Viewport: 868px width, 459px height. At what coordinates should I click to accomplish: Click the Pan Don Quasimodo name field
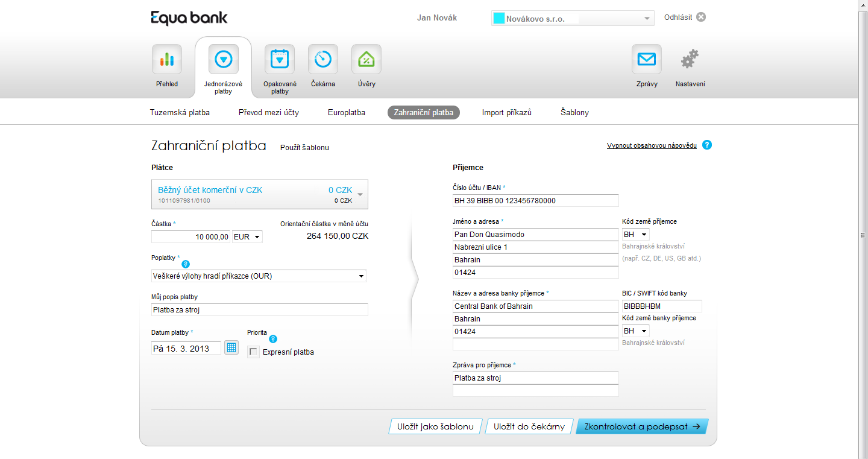pyautogui.click(x=536, y=234)
